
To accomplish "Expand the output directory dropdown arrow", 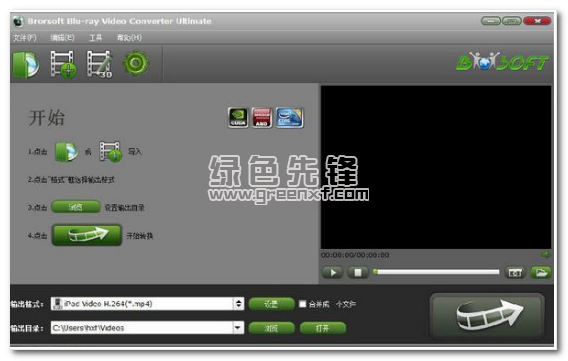I will [x=238, y=328].
